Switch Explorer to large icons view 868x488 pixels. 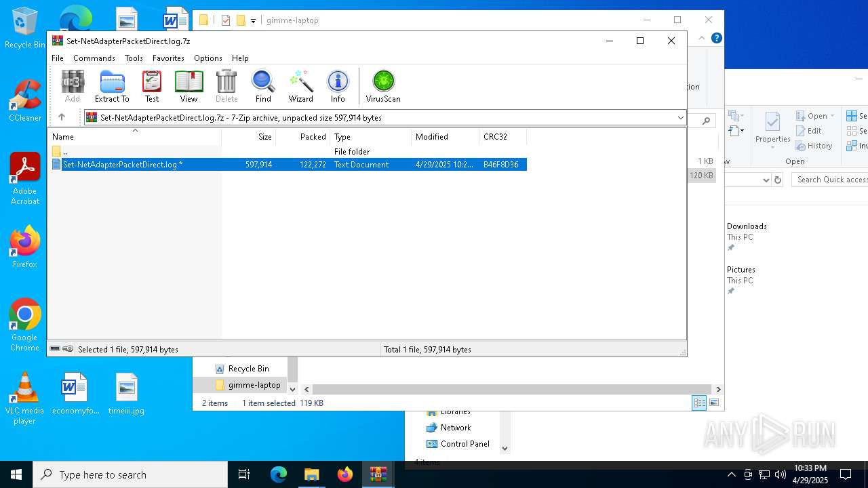(x=713, y=403)
